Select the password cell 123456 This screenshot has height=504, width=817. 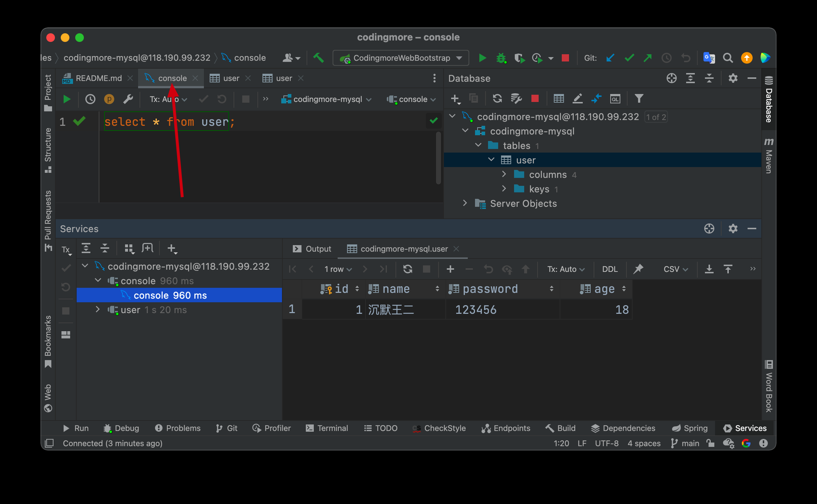476,309
